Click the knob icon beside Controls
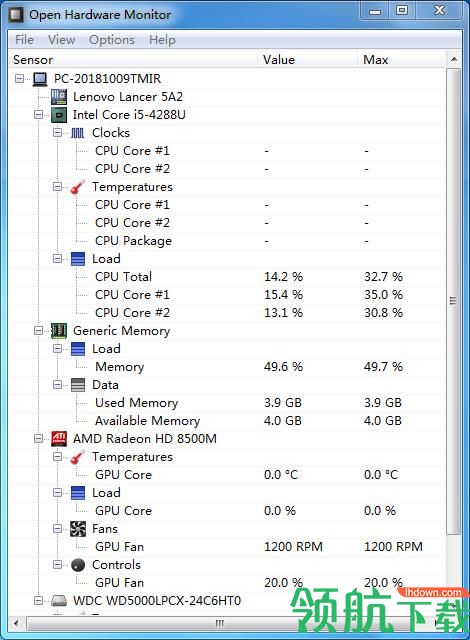Screen dimensions: 470x640 pos(78,565)
